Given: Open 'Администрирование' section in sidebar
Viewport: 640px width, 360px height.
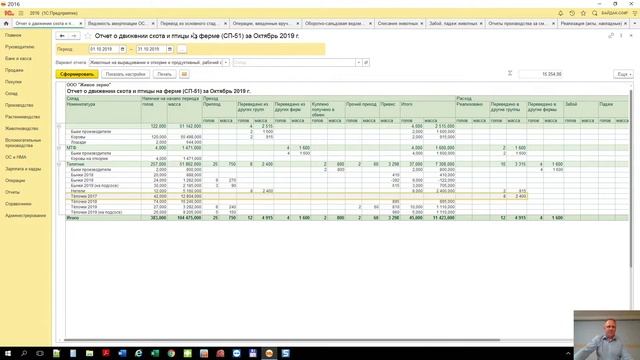Looking at the screenshot, I should point(26,216).
